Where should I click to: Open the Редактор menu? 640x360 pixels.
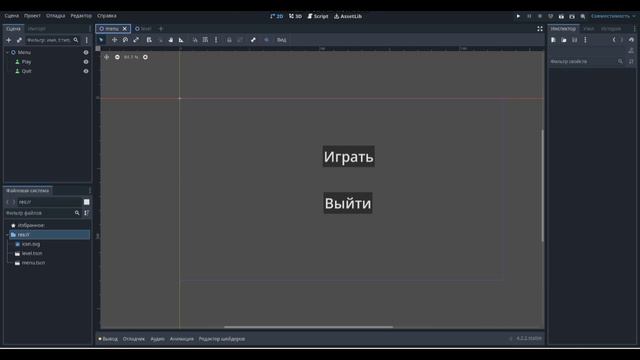(81, 16)
